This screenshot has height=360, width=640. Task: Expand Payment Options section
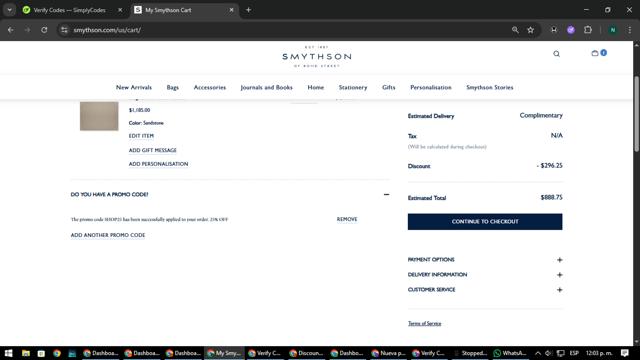[x=559, y=260]
